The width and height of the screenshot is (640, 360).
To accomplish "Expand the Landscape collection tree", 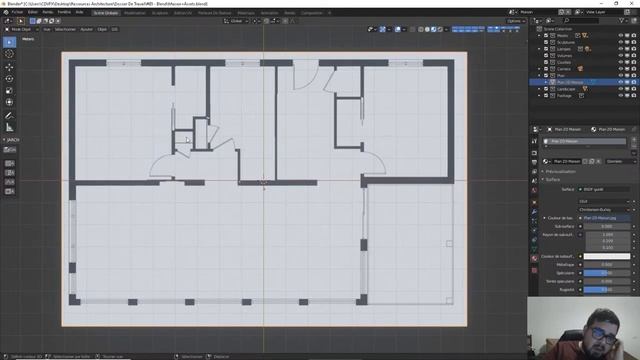I will tap(540, 89).
